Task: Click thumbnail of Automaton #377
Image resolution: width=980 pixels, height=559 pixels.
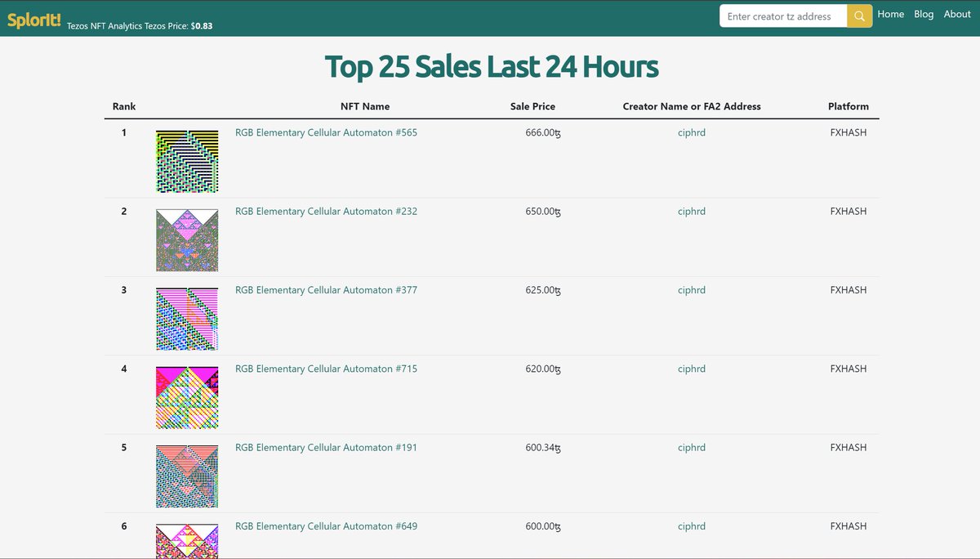Action: [x=187, y=319]
